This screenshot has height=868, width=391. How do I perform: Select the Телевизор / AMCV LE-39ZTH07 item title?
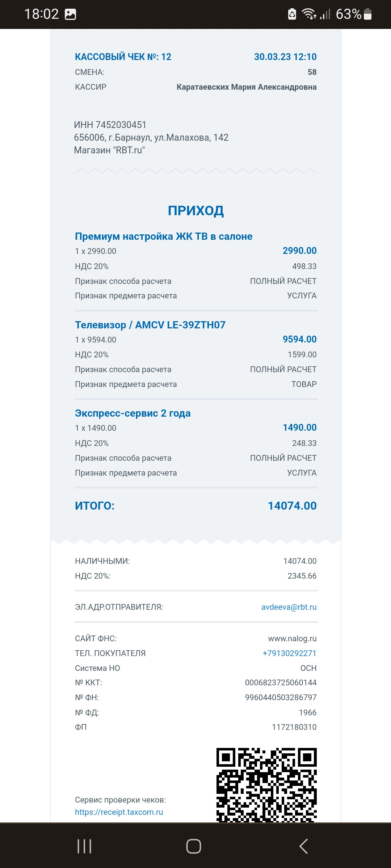pos(150,325)
